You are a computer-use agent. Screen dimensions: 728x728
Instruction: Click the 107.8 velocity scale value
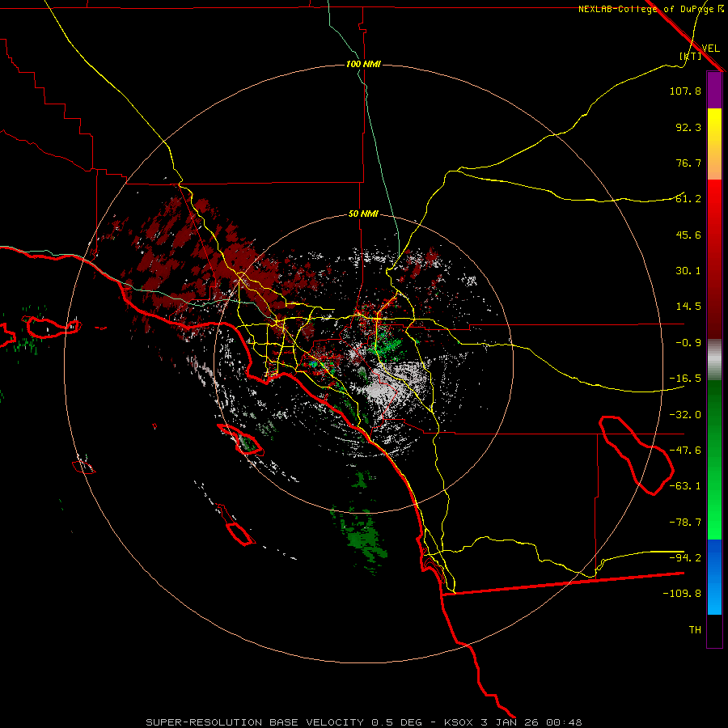pos(685,91)
